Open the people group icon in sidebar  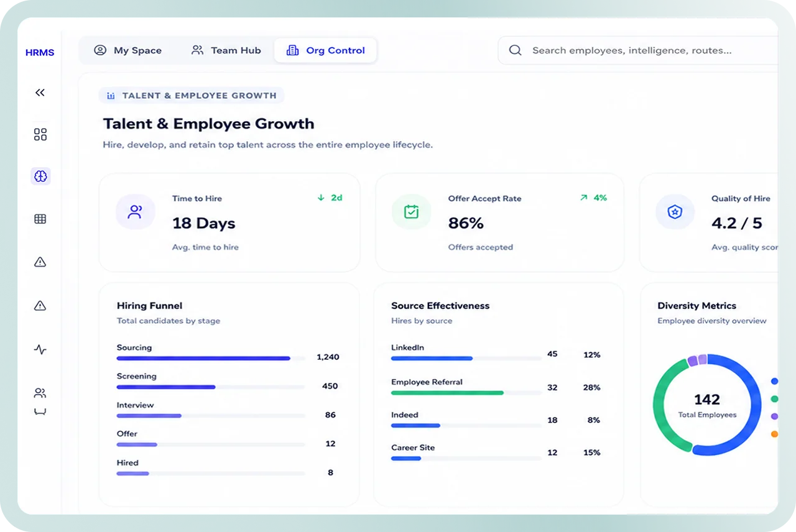click(x=40, y=393)
